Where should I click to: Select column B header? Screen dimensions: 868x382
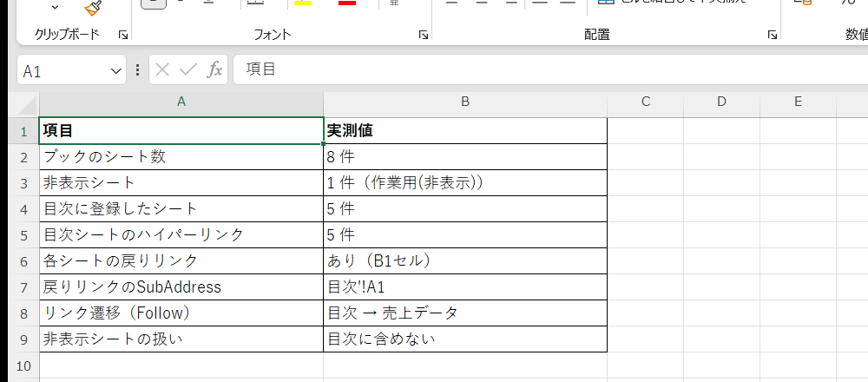(x=465, y=102)
